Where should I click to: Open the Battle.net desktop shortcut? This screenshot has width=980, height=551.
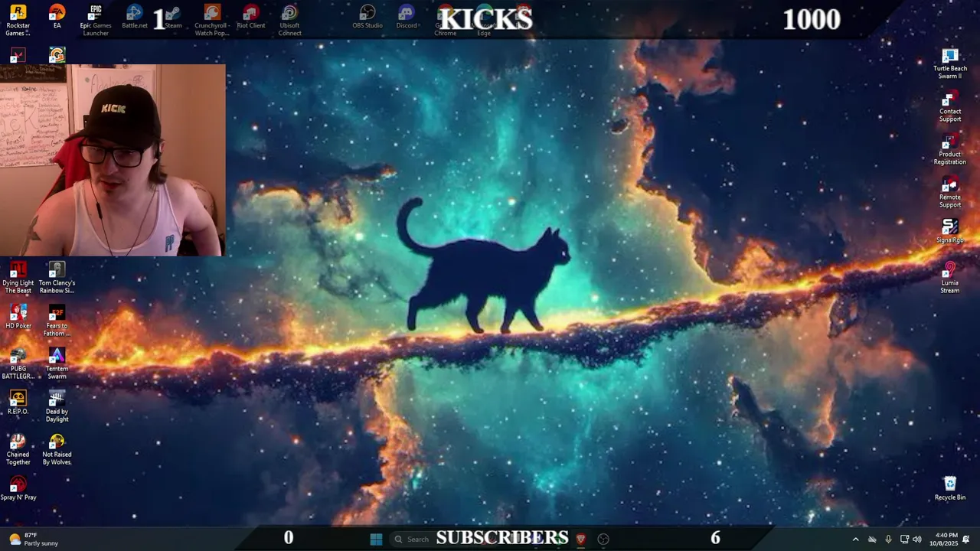click(x=135, y=17)
